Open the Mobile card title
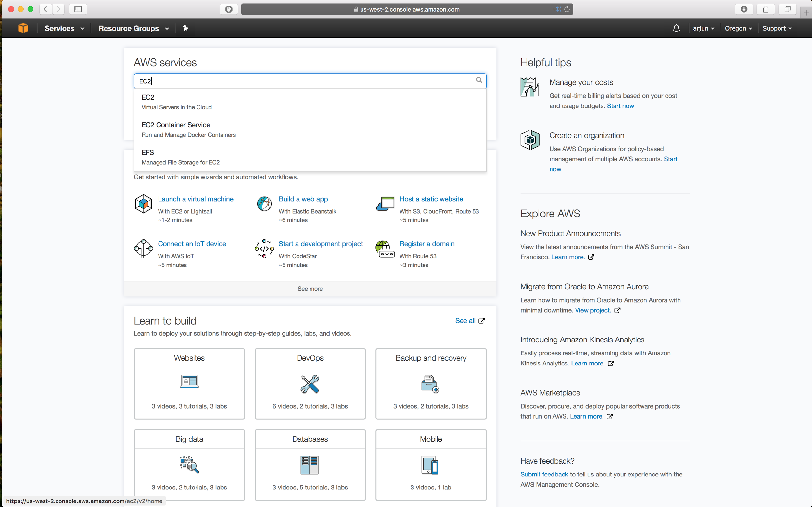 coord(430,439)
